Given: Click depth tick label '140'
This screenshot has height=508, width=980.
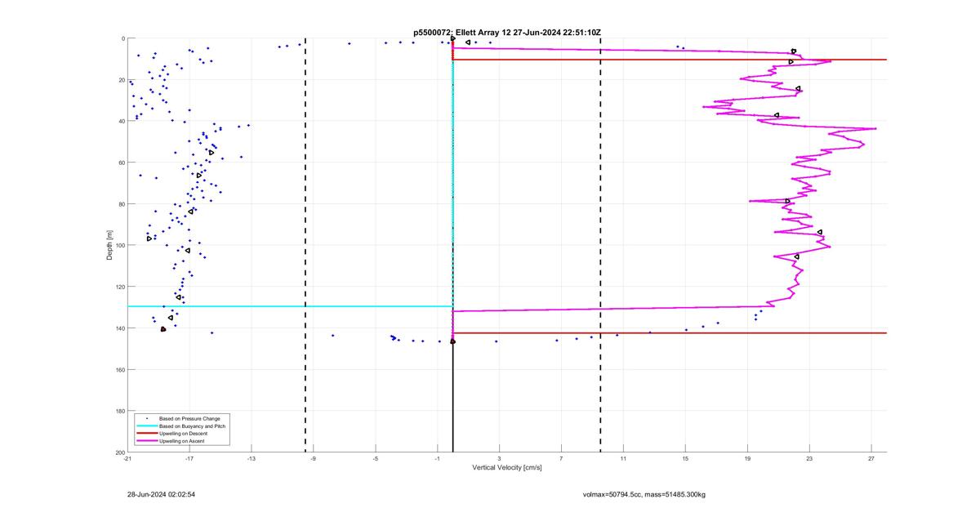Looking at the screenshot, I should tap(119, 328).
